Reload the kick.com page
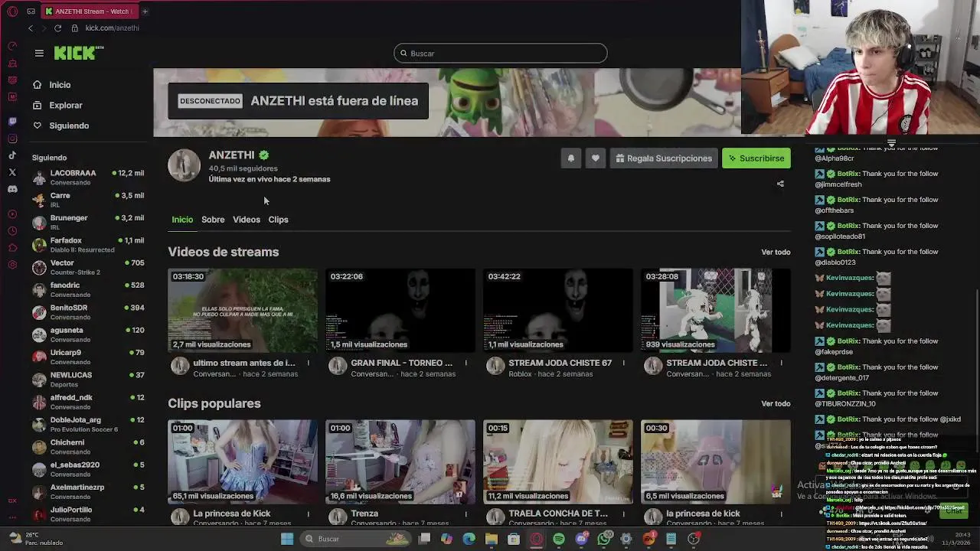Screen dimensions: 980x551 57,28
